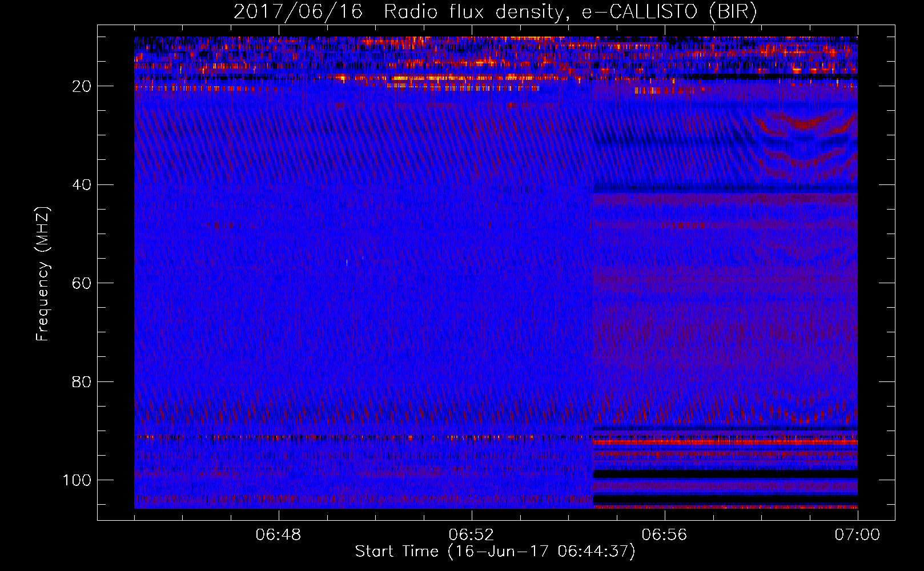Click the 06:56 time tick label
Screen dimensions: 924x571
(x=664, y=535)
